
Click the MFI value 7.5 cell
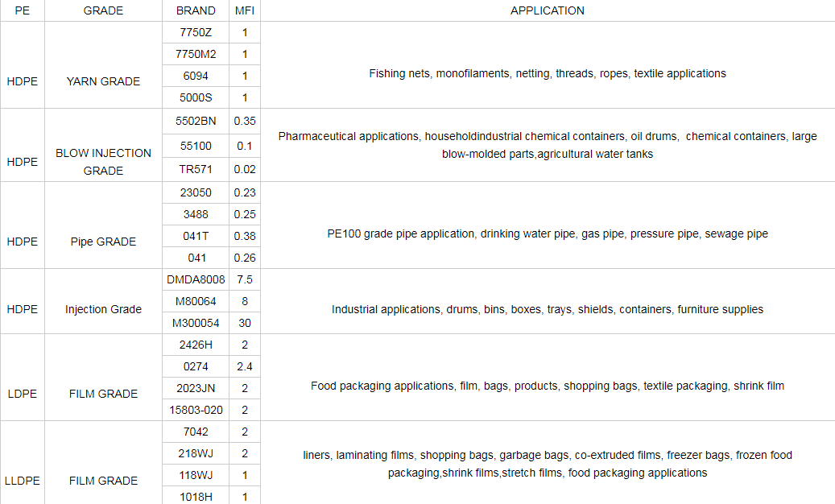tap(245, 279)
